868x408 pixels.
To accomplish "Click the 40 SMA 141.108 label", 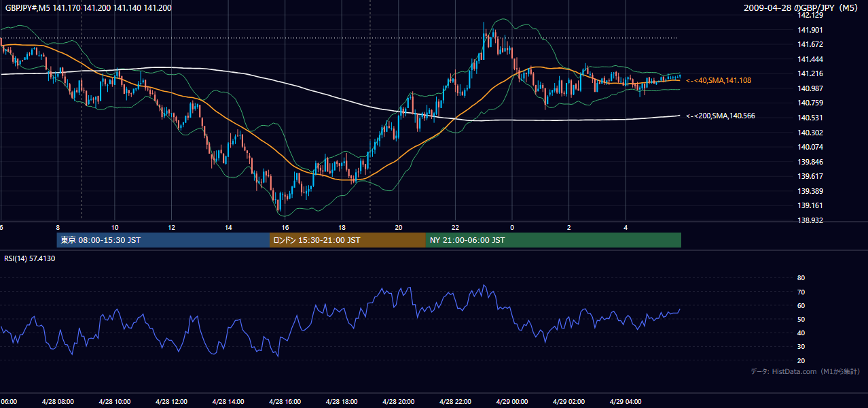I will coord(719,80).
